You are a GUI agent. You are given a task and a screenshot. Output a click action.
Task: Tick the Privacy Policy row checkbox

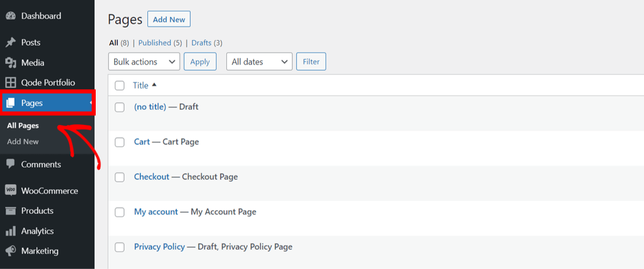(x=120, y=247)
